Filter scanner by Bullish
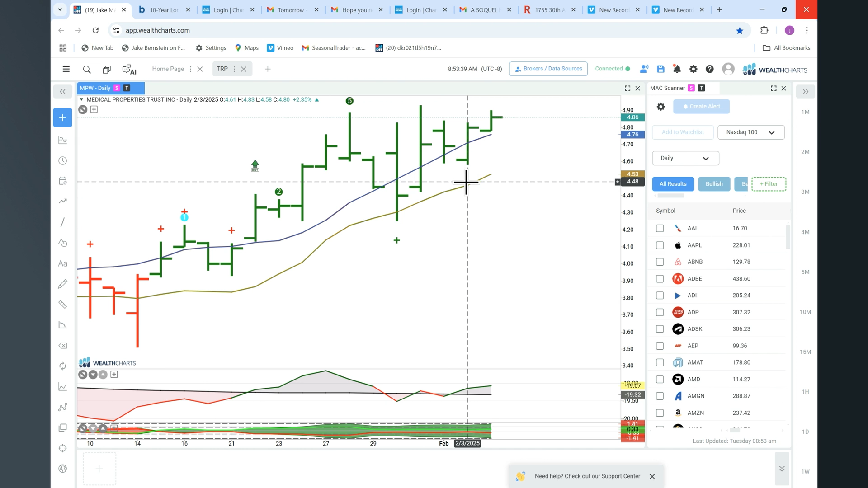Screen dimensions: 868x488 click(714, 184)
